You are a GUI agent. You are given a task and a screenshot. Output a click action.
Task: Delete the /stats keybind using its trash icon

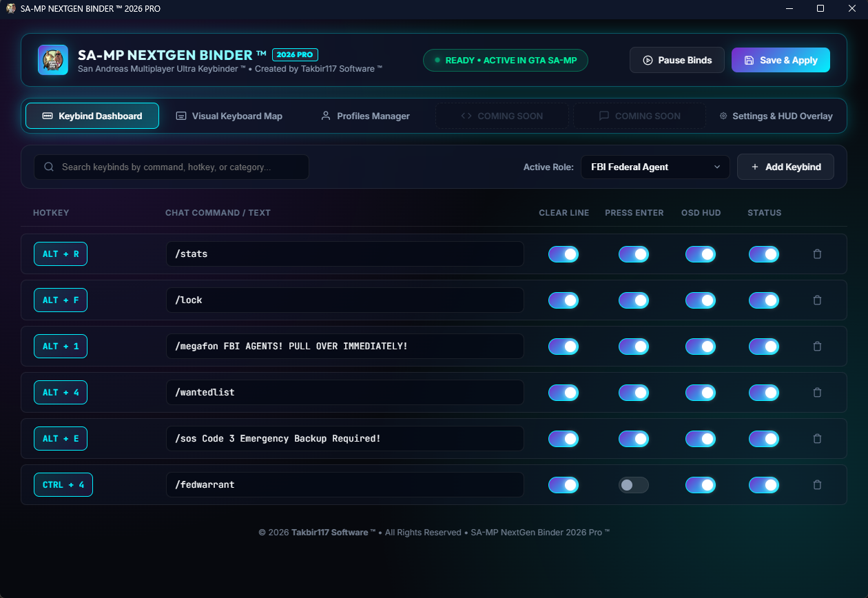click(x=817, y=254)
